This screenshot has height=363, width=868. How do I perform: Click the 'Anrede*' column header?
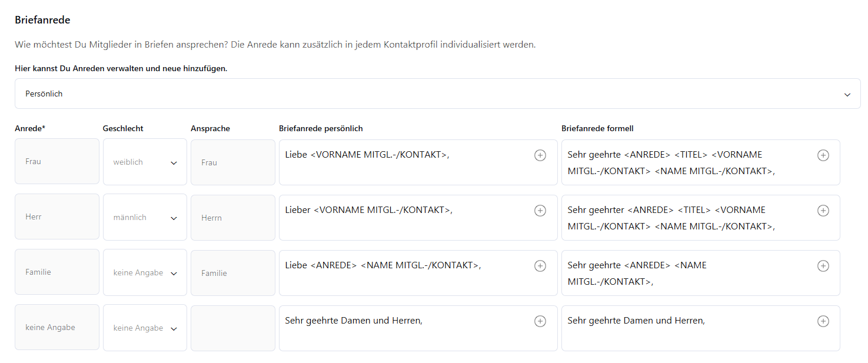pos(30,128)
